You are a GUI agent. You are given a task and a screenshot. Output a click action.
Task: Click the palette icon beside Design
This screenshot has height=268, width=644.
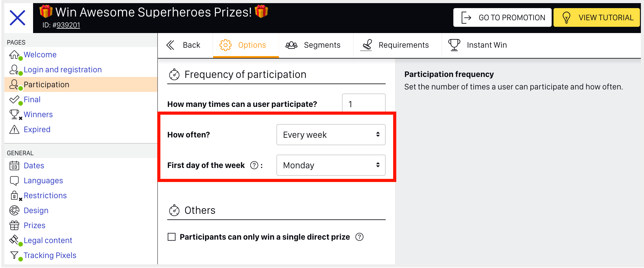14,210
